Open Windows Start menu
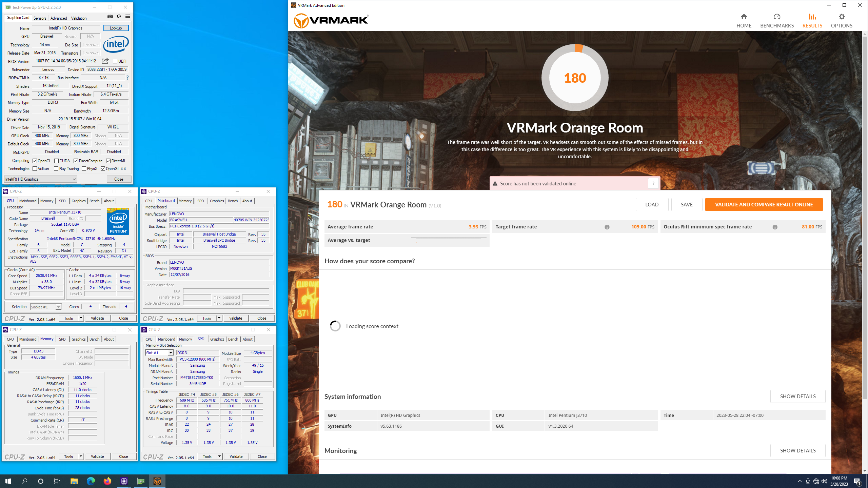Image resolution: width=868 pixels, height=488 pixels. (8, 481)
